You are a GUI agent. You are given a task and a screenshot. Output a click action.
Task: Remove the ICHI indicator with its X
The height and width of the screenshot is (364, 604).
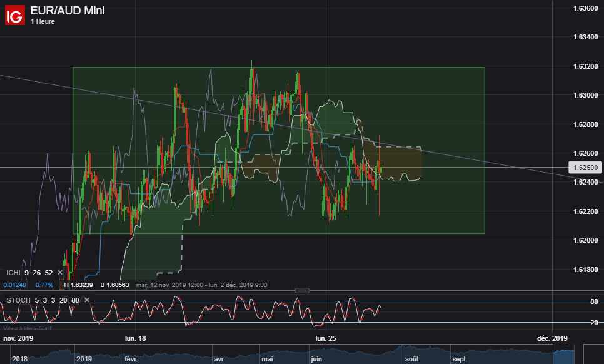(60, 273)
